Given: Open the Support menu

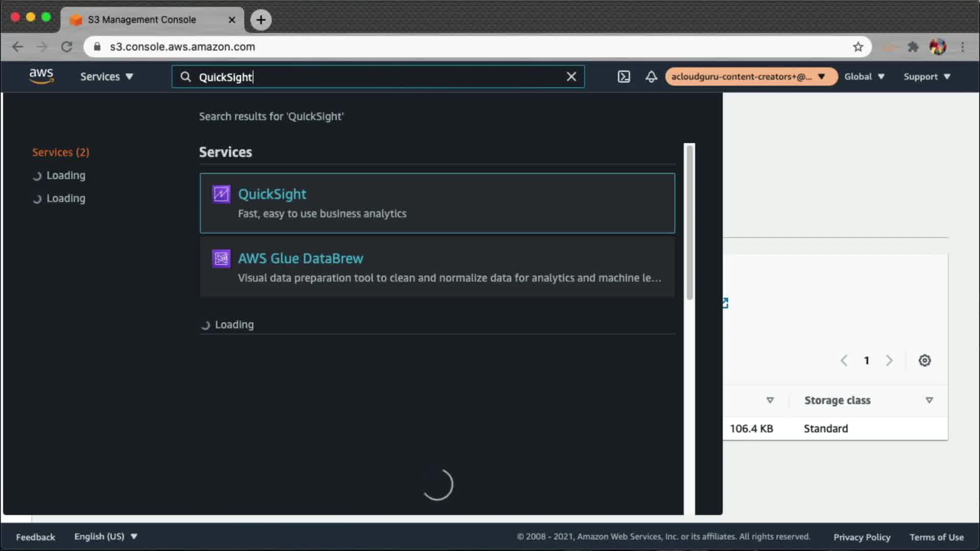Looking at the screenshot, I should tap(926, 77).
